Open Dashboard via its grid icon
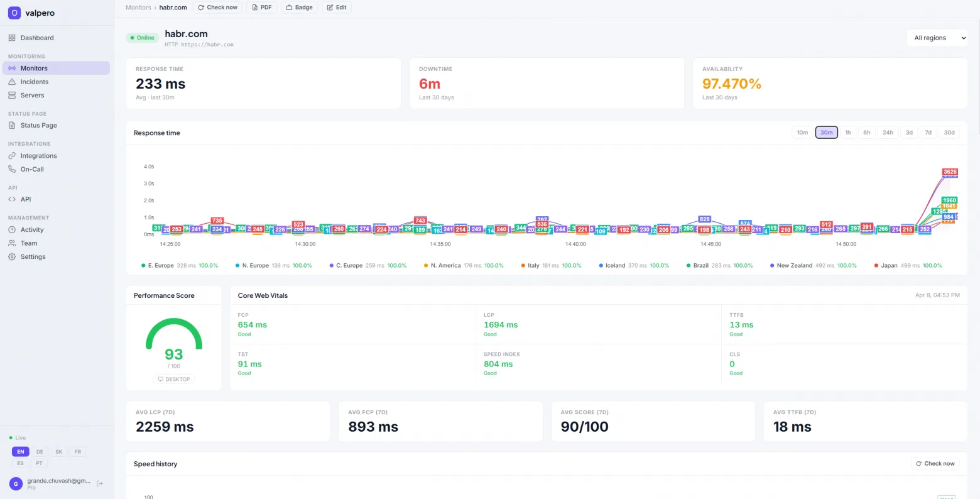This screenshot has width=980, height=499. tap(12, 38)
